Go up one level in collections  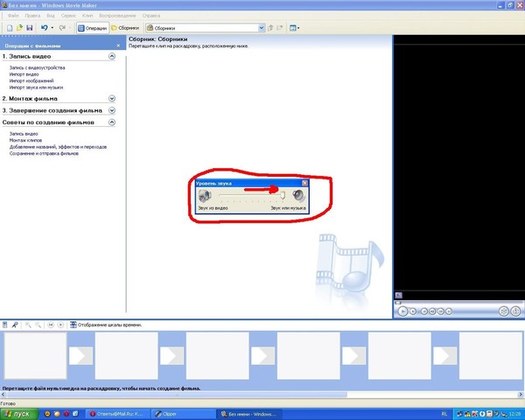(x=270, y=28)
